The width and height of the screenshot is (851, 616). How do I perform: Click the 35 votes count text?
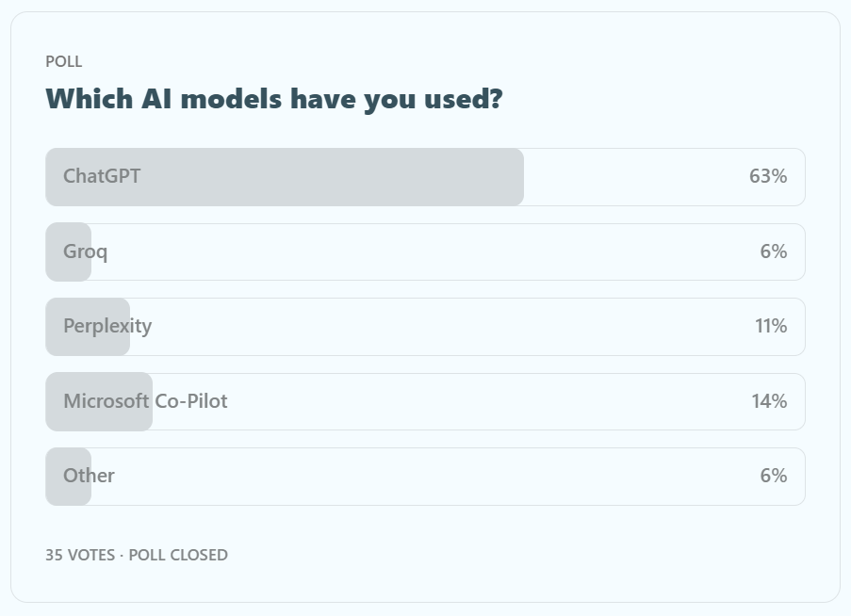tap(80, 555)
